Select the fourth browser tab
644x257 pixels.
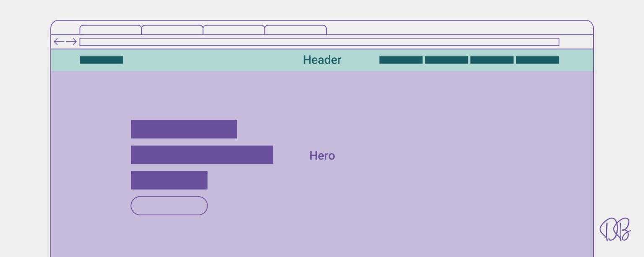tap(296, 30)
